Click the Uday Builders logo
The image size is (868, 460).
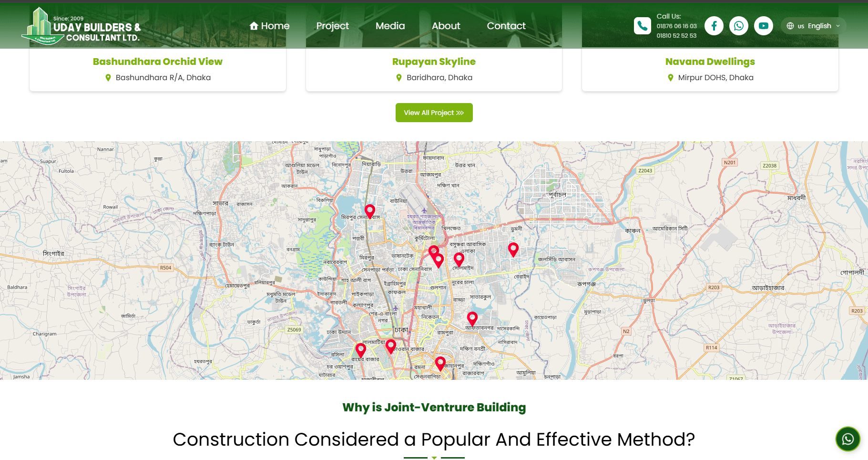point(81,26)
